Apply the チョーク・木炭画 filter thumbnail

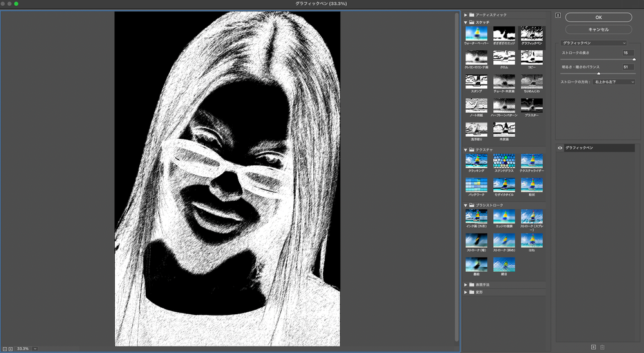[x=504, y=81]
